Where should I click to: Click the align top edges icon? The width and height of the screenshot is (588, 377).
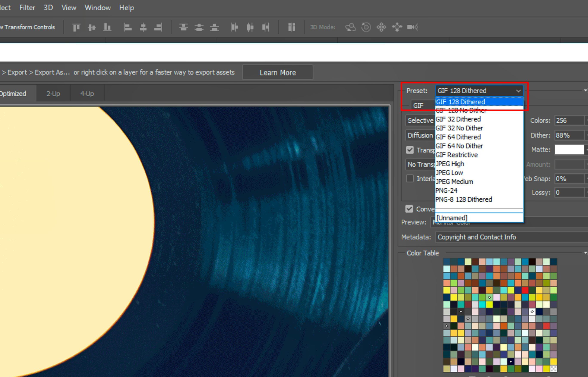click(x=76, y=27)
